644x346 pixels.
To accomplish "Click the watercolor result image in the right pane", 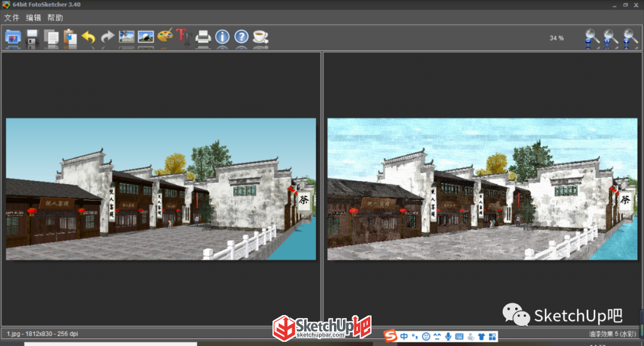I will pyautogui.click(x=482, y=189).
